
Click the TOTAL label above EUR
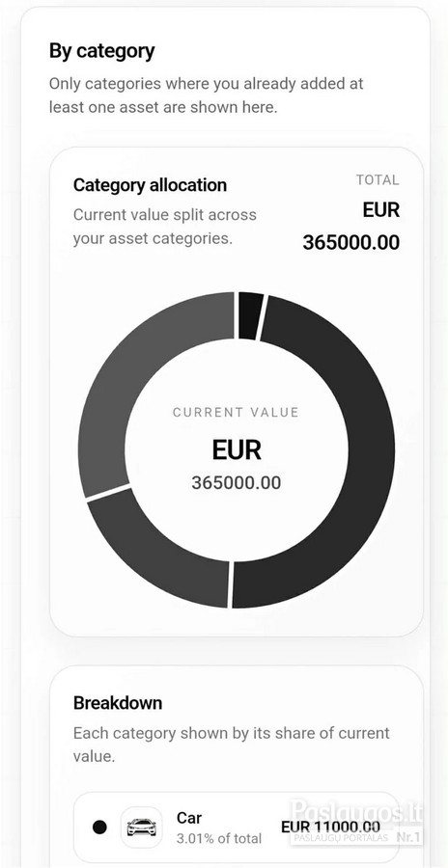[378, 180]
